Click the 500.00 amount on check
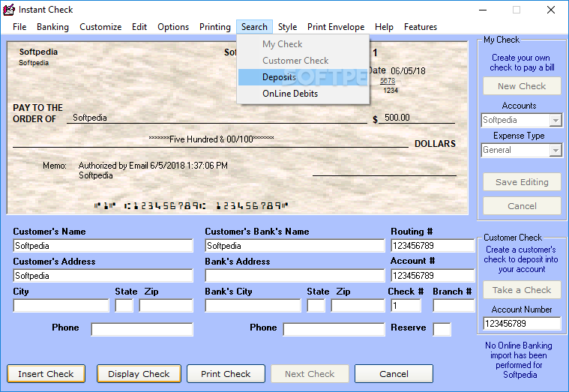569x392 pixels. (397, 118)
